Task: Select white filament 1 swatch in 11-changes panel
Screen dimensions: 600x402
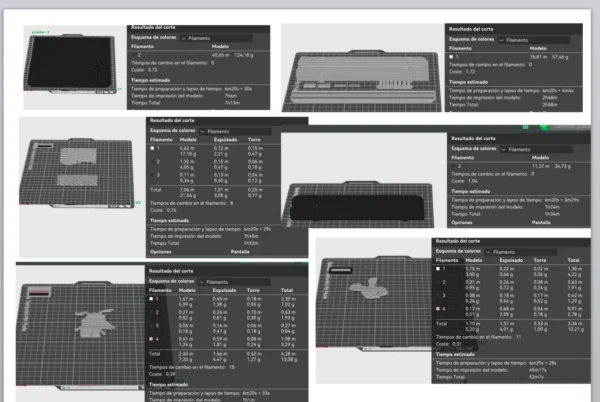Action: [438, 269]
